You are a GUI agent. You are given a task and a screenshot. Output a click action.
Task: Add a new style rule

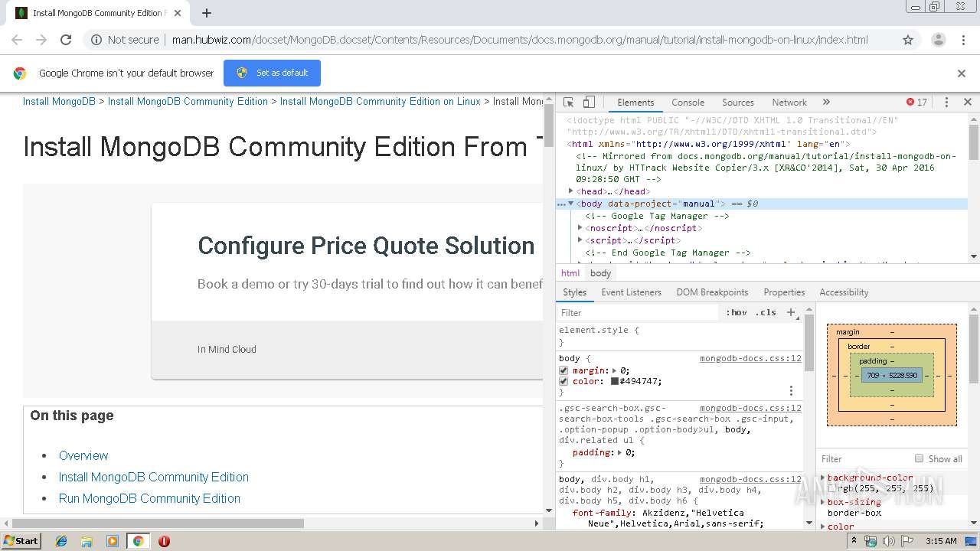pos(792,312)
